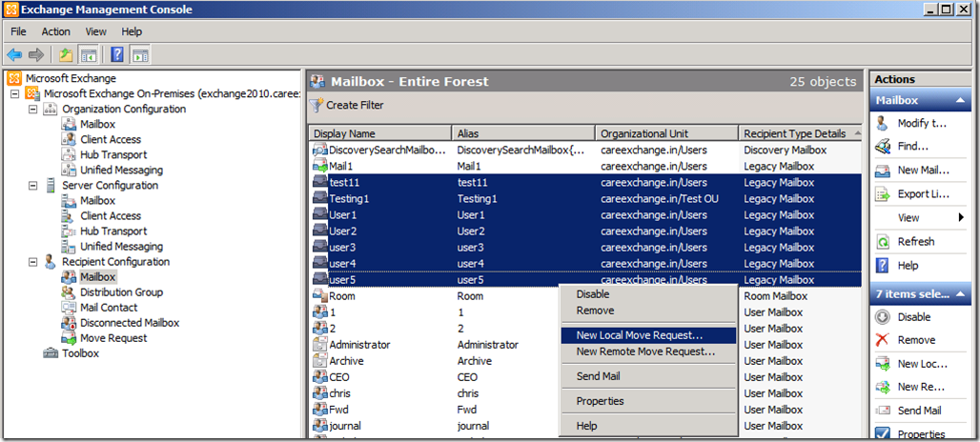Screen dimensions: 980x442
Task: Sort by the Display Name column header
Action: tap(380, 133)
